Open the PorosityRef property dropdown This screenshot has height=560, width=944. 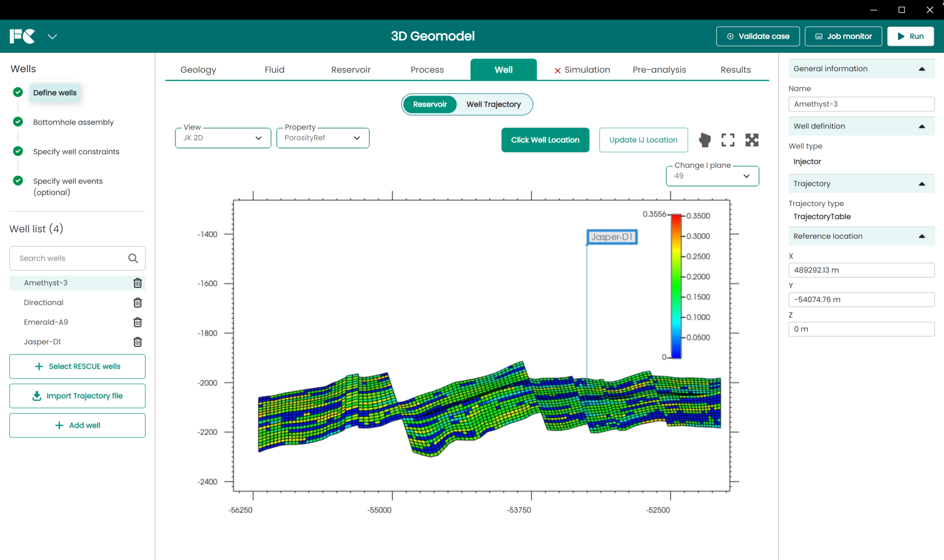(x=323, y=138)
